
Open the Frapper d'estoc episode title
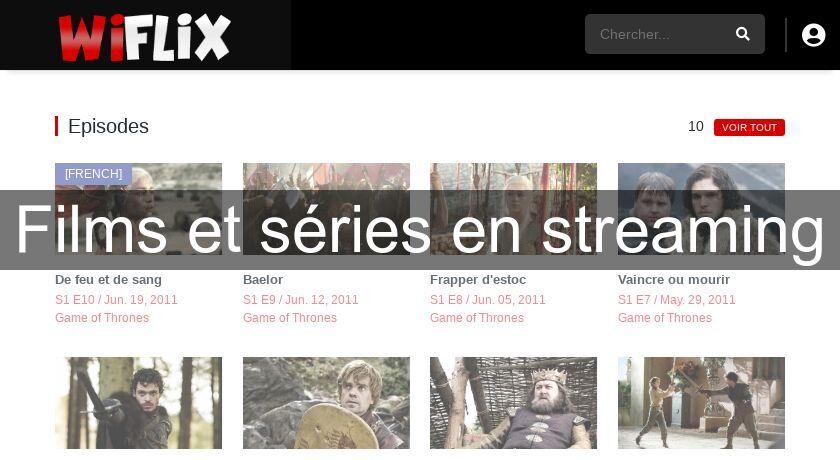[478, 280]
